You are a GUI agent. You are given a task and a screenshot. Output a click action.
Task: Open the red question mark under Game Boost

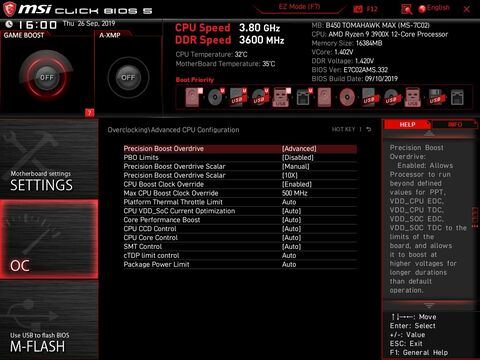89,113
